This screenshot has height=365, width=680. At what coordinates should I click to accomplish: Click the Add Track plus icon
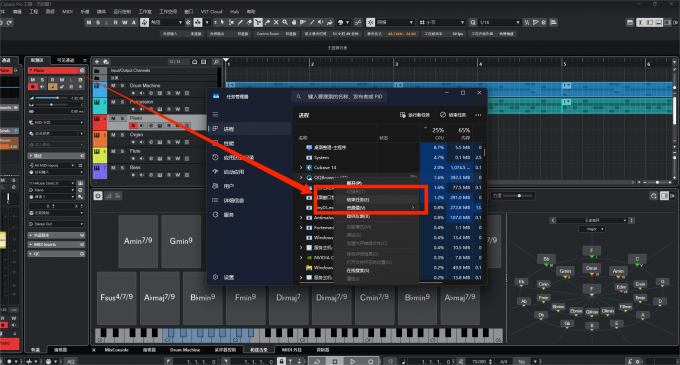[x=97, y=62]
